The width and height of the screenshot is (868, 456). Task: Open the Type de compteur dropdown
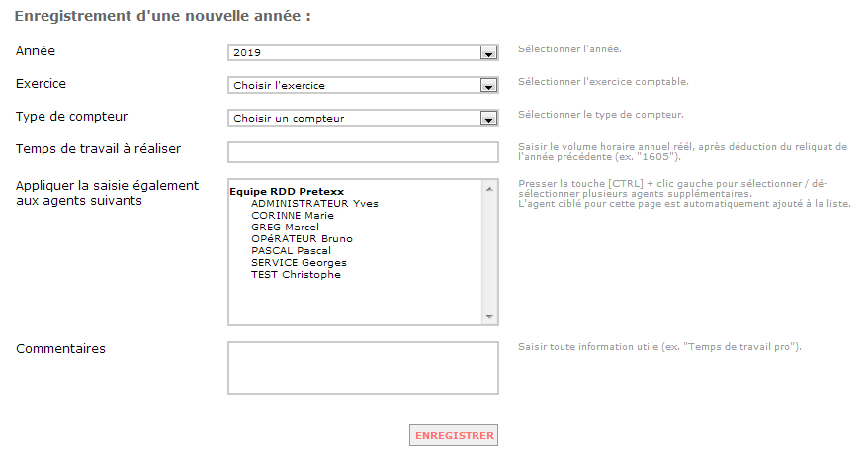pyautogui.click(x=363, y=118)
